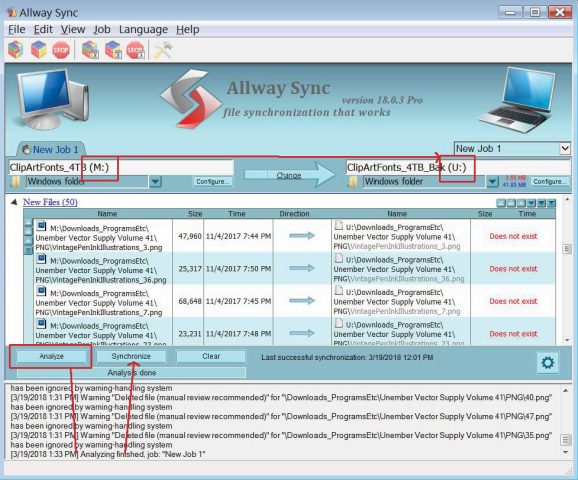Click the Synchronize toolbar icon (second cube)
This screenshot has width=578, height=480.
(38, 50)
